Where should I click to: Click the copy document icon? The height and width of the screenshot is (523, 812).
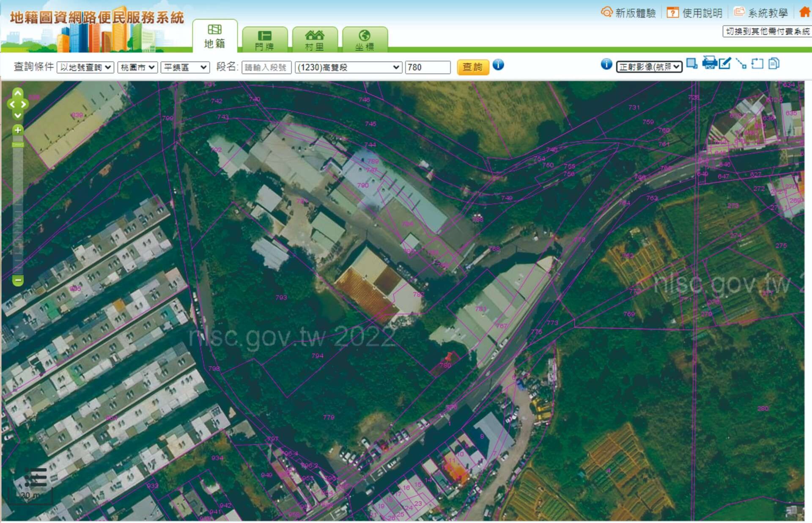click(774, 64)
